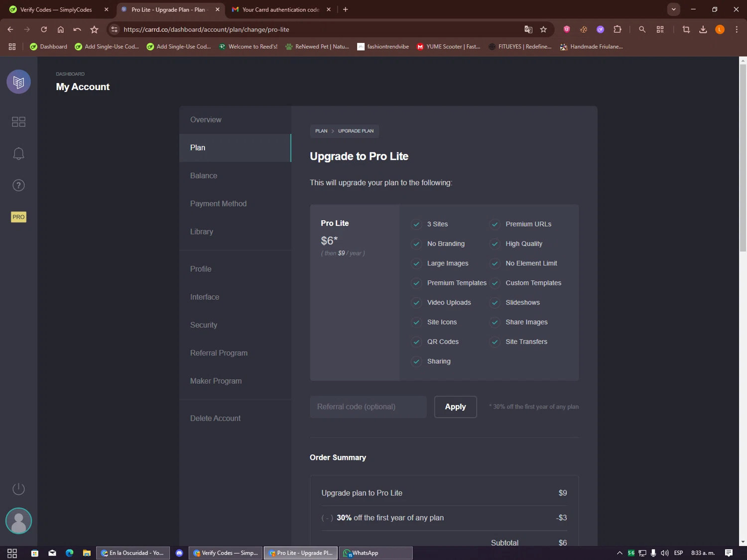Click the PRO badge in sidebar

[x=18, y=217]
